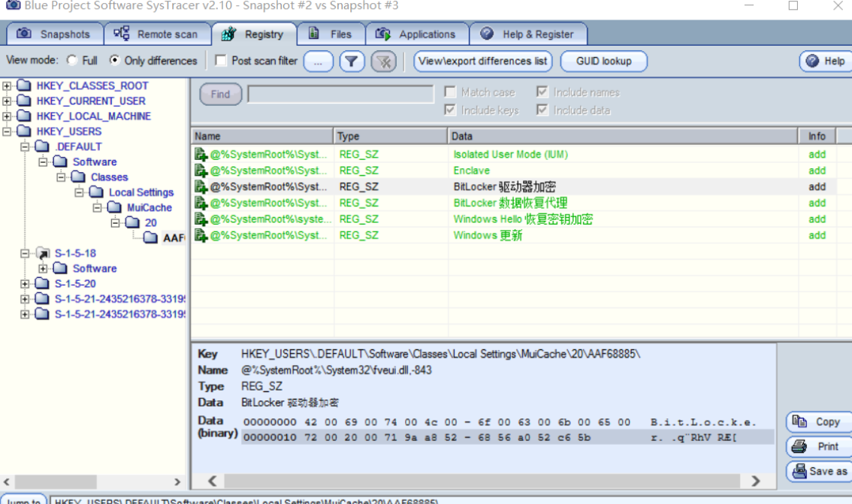Go to the Applications tab
The image size is (852, 504).
[417, 35]
